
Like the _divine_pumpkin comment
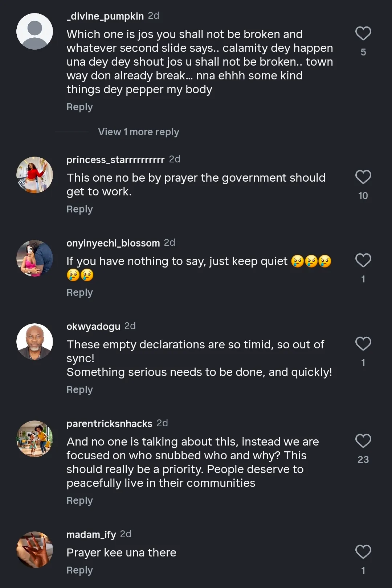coord(363,34)
